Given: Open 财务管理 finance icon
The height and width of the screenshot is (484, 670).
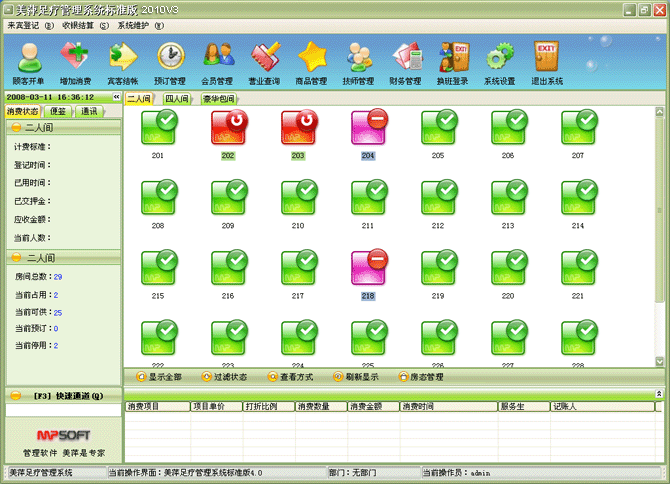Looking at the screenshot, I should [x=405, y=61].
